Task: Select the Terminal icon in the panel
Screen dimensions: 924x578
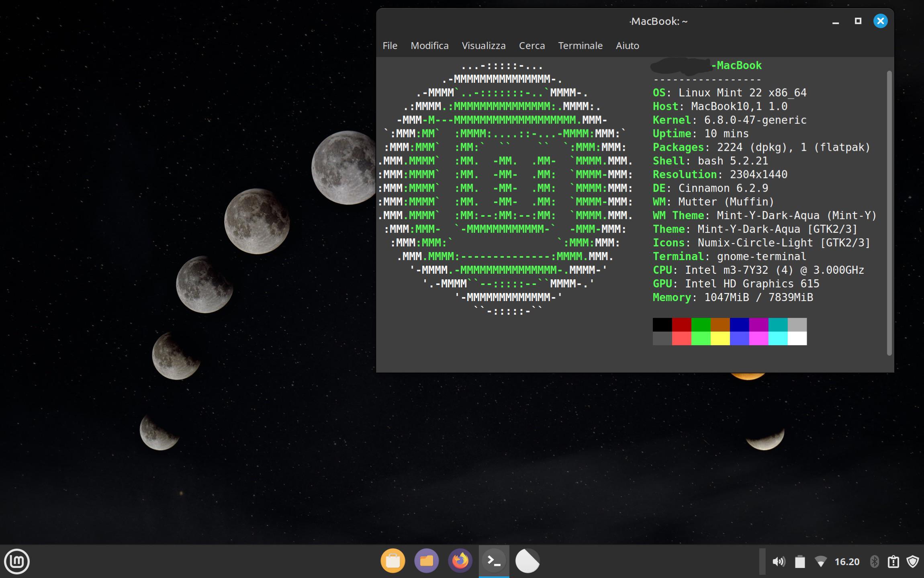Action: click(x=494, y=561)
